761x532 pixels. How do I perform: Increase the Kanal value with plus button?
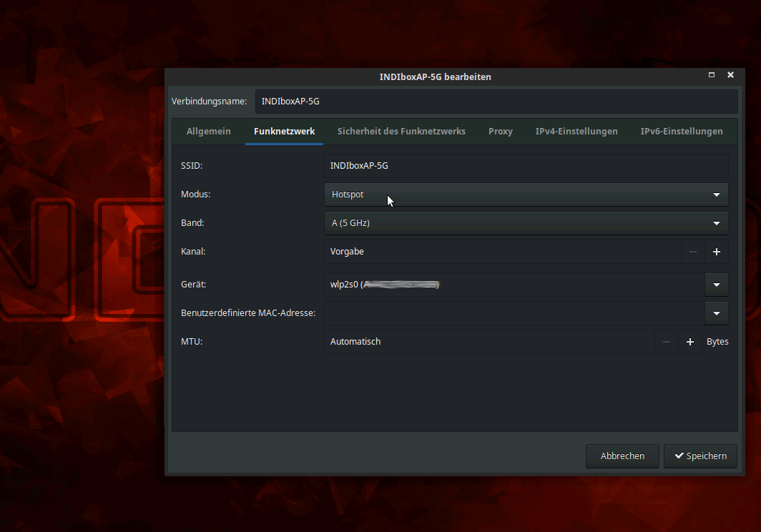point(717,252)
